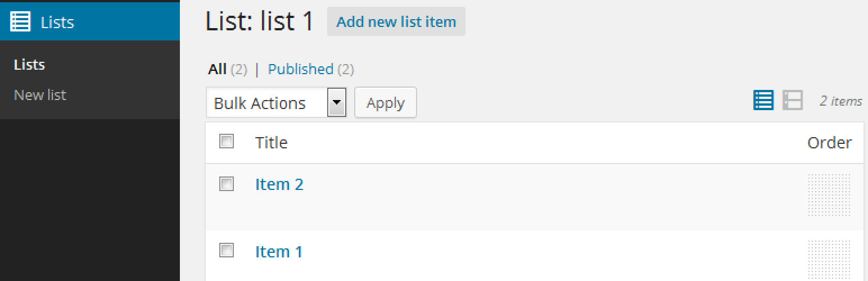
Task: Click the Apply button
Action: coord(386,103)
